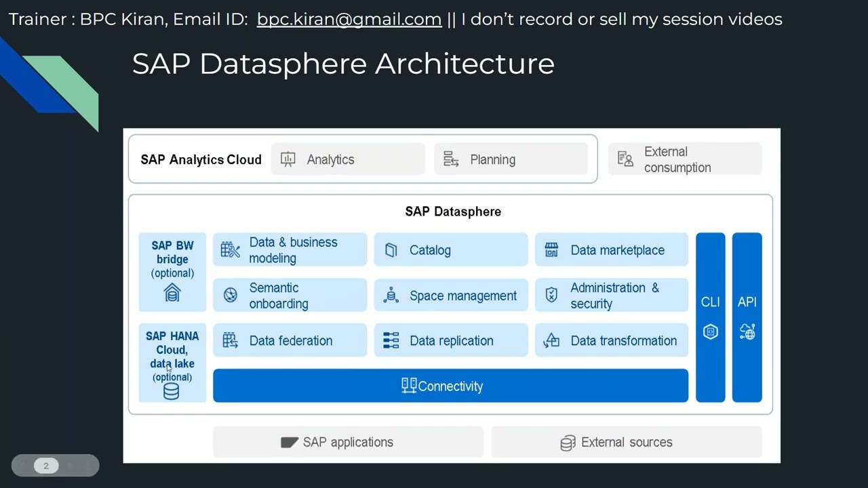Click the Data replication icon
The image size is (868, 488).
(391, 340)
